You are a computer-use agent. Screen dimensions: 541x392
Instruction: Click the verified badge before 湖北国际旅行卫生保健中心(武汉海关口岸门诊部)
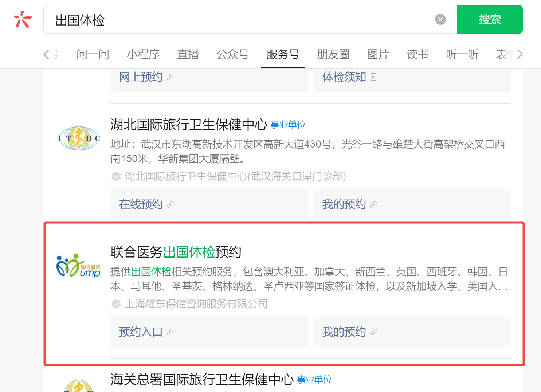116,176
